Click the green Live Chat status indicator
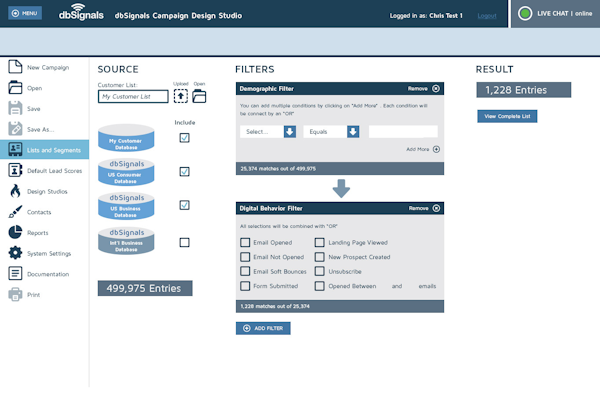The height and width of the screenshot is (396, 600). tap(525, 13)
